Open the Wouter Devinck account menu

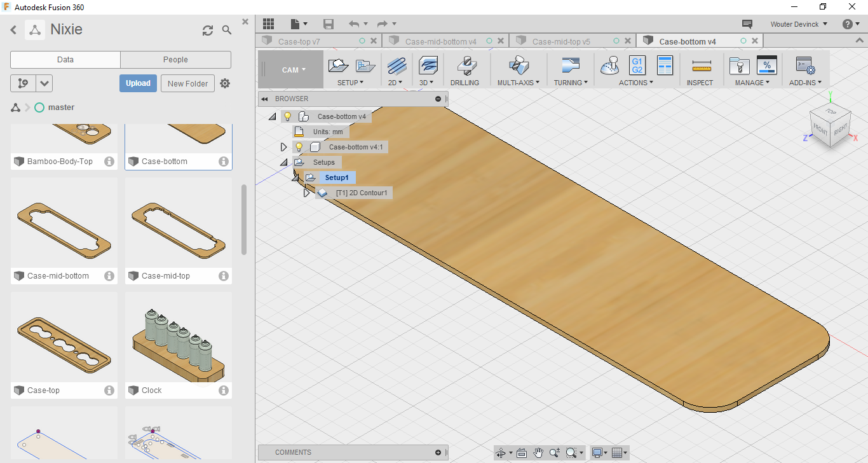click(x=798, y=24)
